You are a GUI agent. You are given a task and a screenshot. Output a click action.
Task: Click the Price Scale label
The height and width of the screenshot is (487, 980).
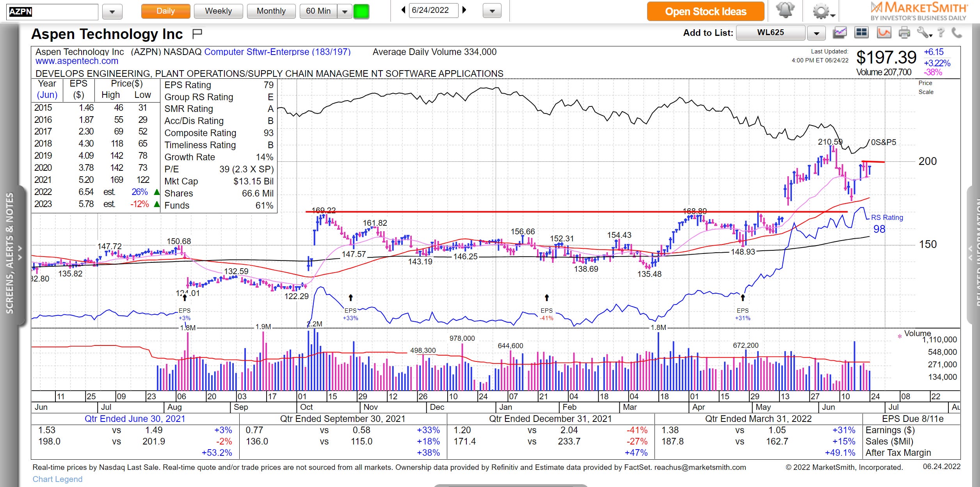click(x=926, y=87)
